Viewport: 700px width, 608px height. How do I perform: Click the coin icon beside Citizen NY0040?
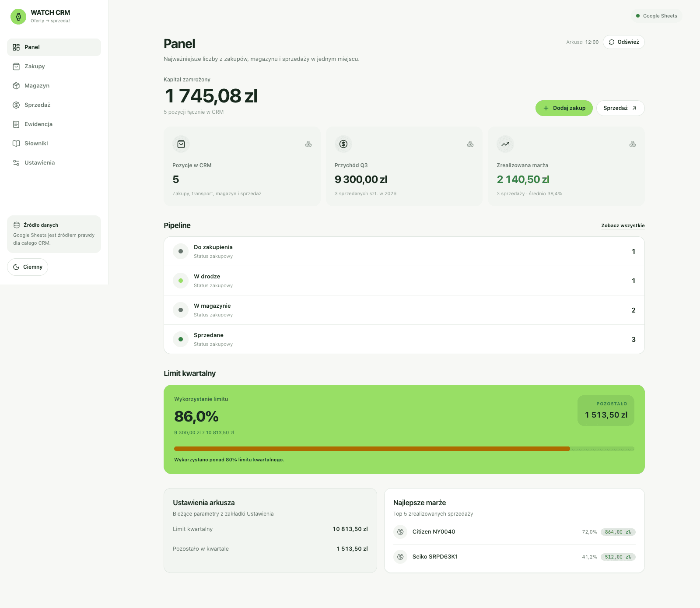(400, 532)
